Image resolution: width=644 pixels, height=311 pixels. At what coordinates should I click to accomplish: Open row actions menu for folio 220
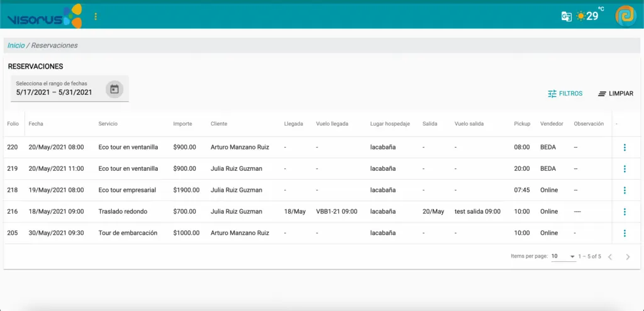625,148
